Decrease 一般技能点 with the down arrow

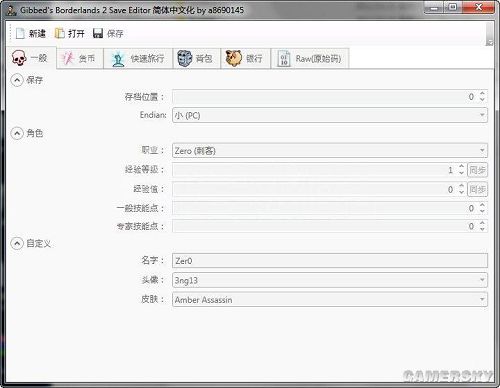pyautogui.click(x=482, y=211)
